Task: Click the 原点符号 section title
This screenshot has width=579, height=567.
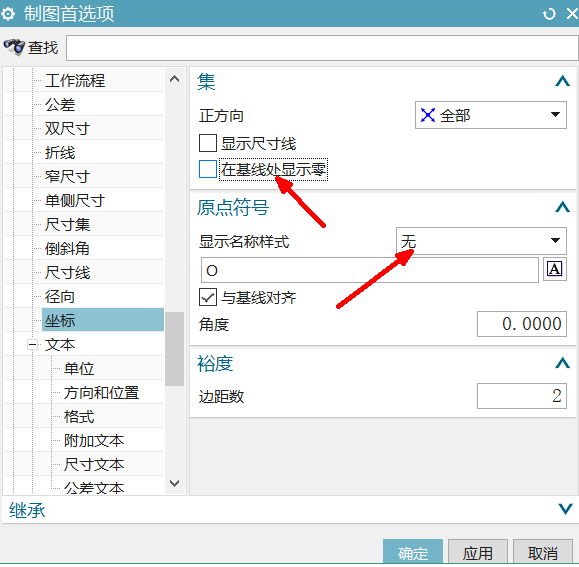Action: 233,207
